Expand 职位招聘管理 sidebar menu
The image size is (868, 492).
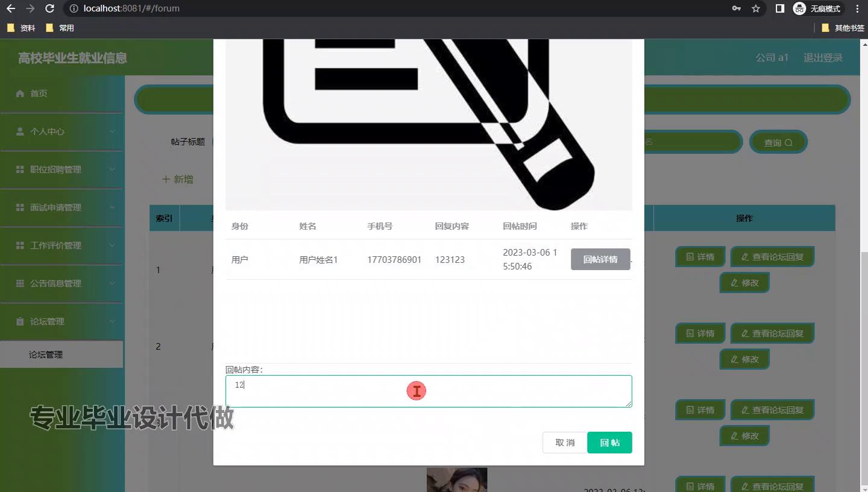(61, 169)
